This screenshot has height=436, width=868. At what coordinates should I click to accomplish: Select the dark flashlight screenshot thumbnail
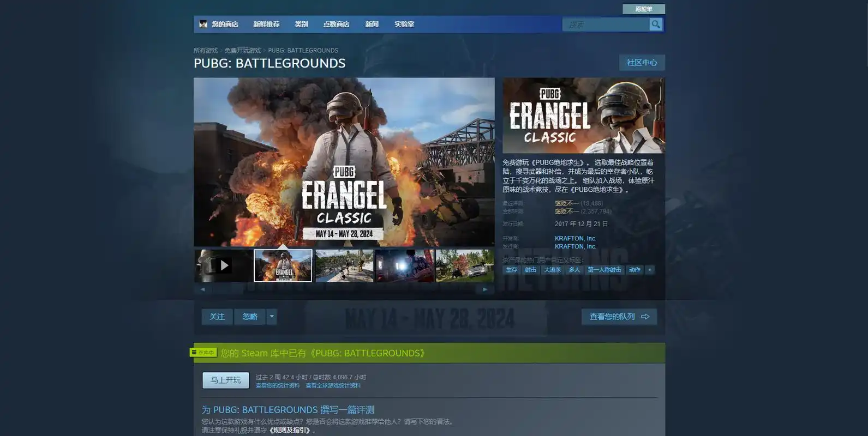click(404, 265)
